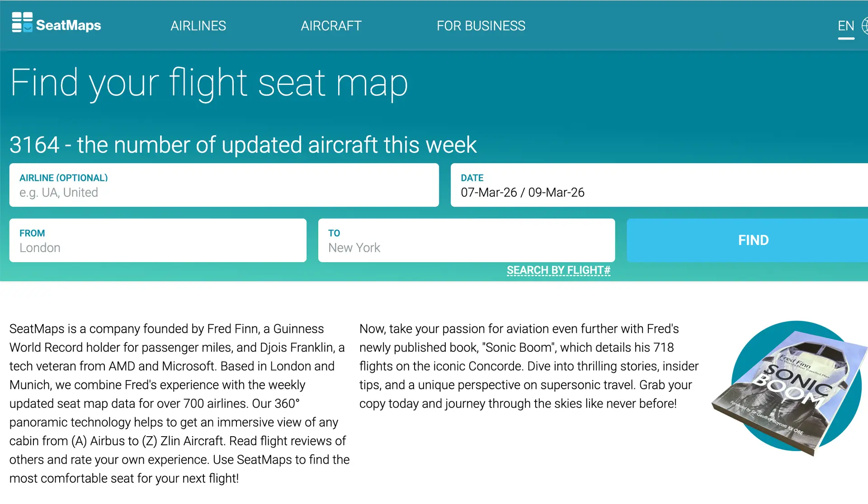Select the return date 09-Mar-26
The height and width of the screenshot is (504, 868).
coord(556,192)
